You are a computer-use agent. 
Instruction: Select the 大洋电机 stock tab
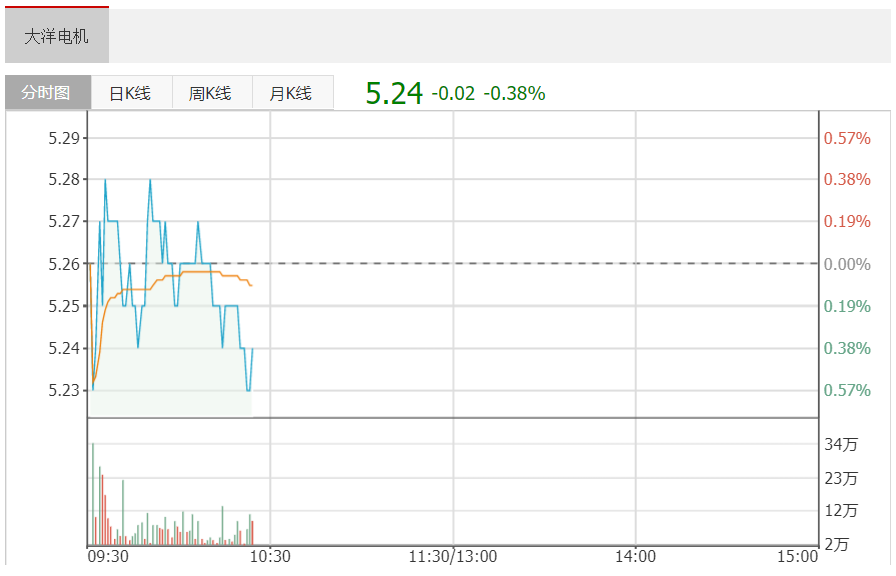pyautogui.click(x=57, y=35)
